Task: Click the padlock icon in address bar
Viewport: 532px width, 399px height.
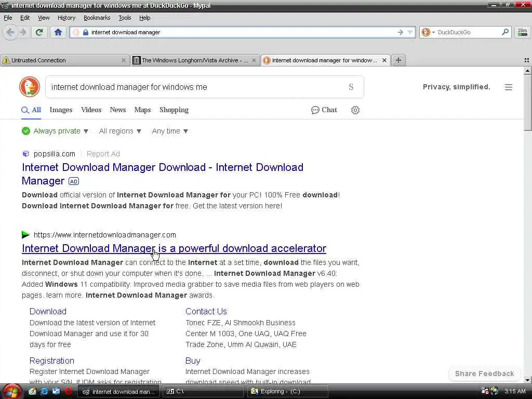Action: pyautogui.click(x=86, y=32)
